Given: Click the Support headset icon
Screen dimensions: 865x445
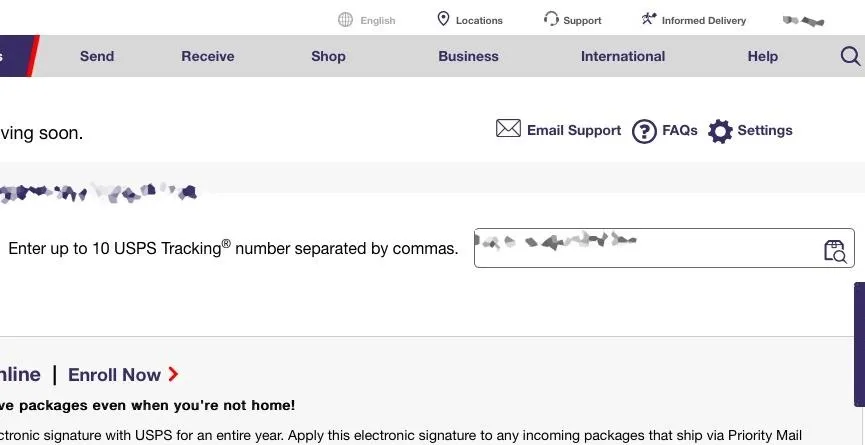Looking at the screenshot, I should [551, 19].
